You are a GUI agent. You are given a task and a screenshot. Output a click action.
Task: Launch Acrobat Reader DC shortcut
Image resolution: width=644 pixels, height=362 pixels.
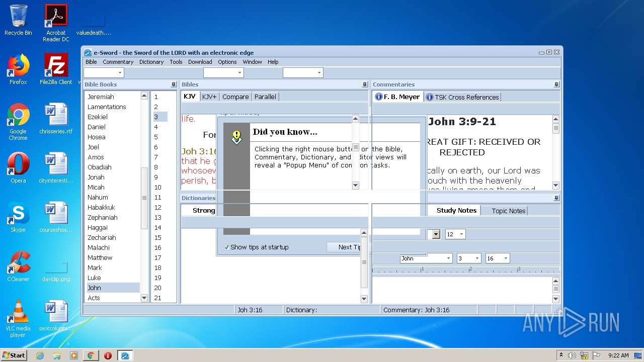pos(56,23)
